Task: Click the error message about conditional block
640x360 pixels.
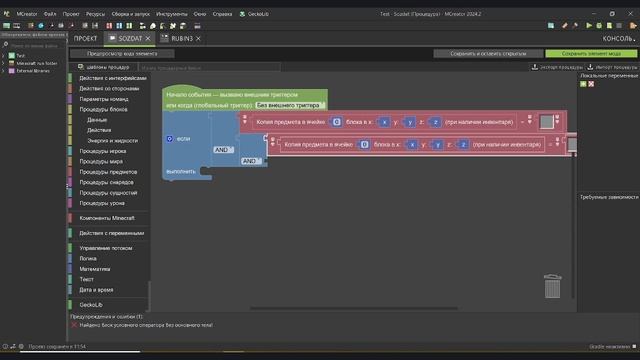Action: click(146, 325)
